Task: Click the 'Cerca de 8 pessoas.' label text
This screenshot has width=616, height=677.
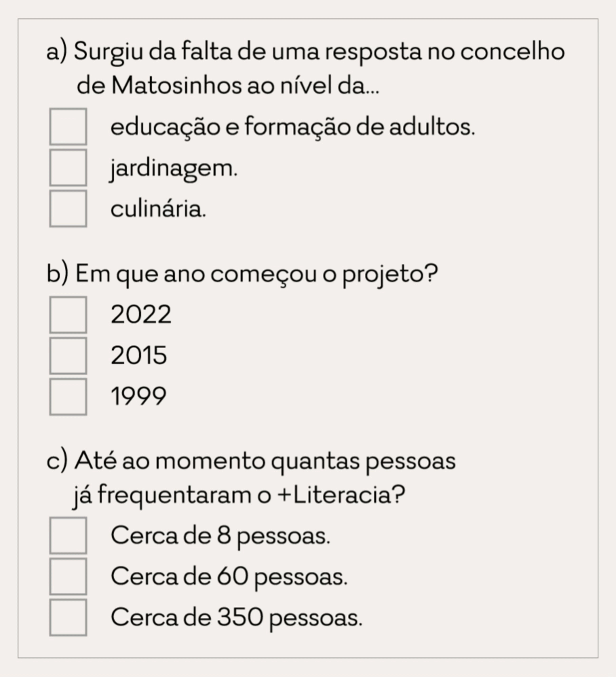Action: [x=221, y=536]
